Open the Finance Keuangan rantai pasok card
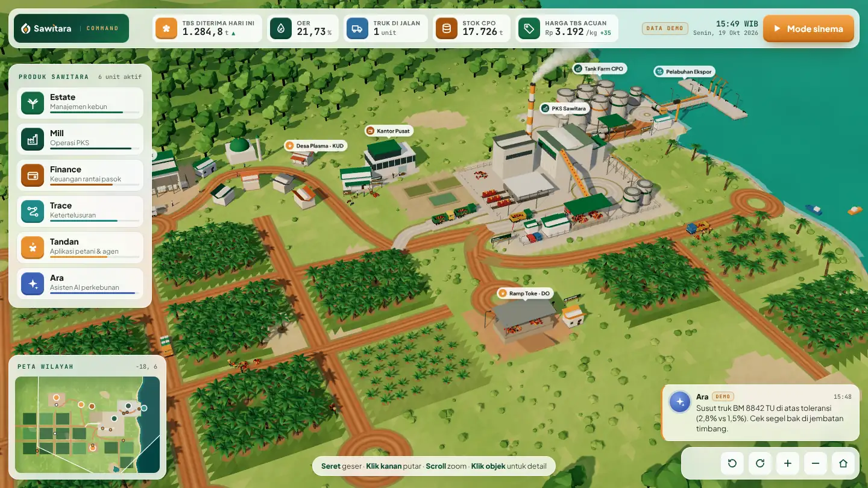868x488 pixels. coord(80,175)
